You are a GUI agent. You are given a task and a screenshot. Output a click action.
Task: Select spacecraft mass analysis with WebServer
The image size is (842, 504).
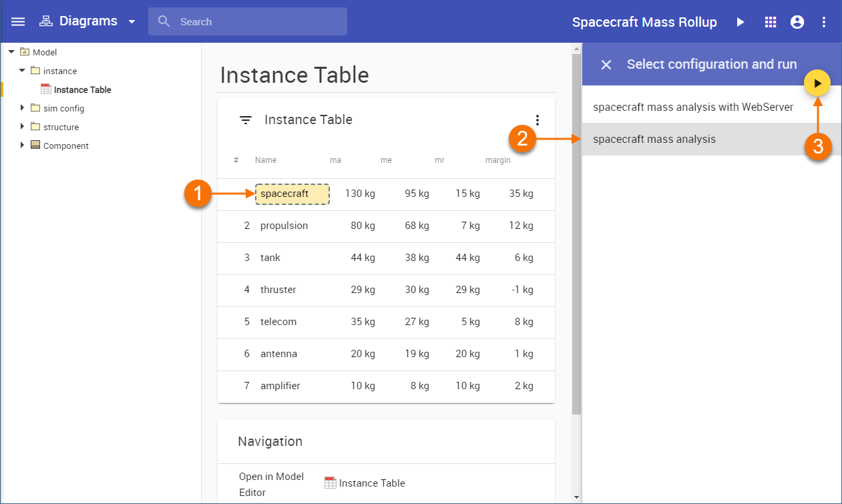692,107
